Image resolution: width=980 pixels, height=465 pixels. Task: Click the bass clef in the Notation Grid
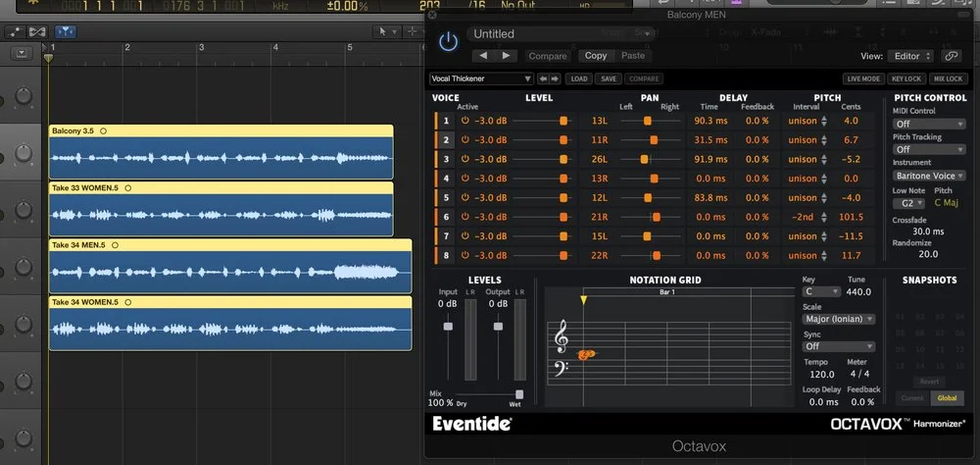[x=561, y=368]
